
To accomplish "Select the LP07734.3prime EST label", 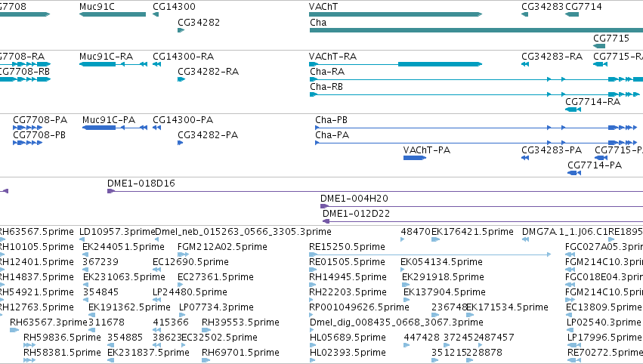I will click(x=217, y=308).
